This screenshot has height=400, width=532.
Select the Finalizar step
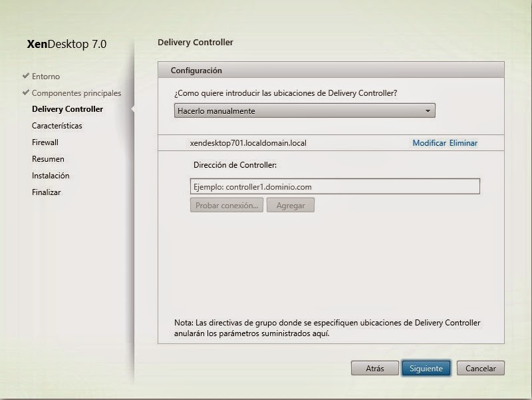point(47,192)
